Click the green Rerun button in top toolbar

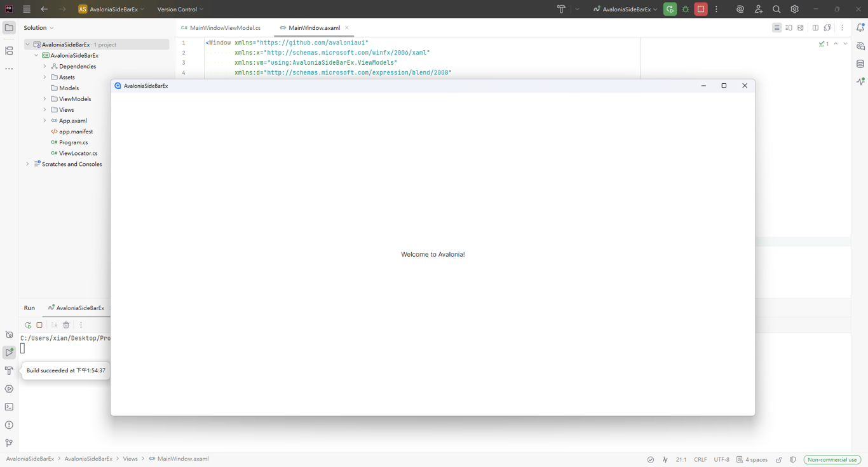click(670, 10)
